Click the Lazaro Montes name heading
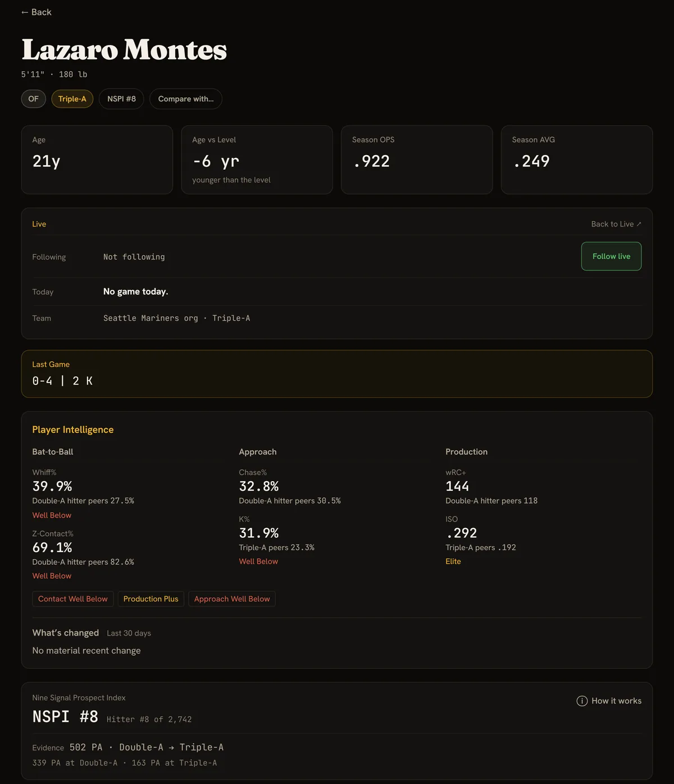The width and height of the screenshot is (674, 784). click(124, 49)
